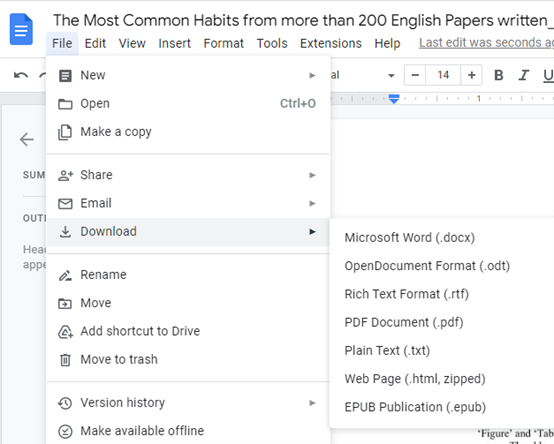This screenshot has width=554, height=444.
Task: Click the Move folder icon
Action: coord(65,303)
